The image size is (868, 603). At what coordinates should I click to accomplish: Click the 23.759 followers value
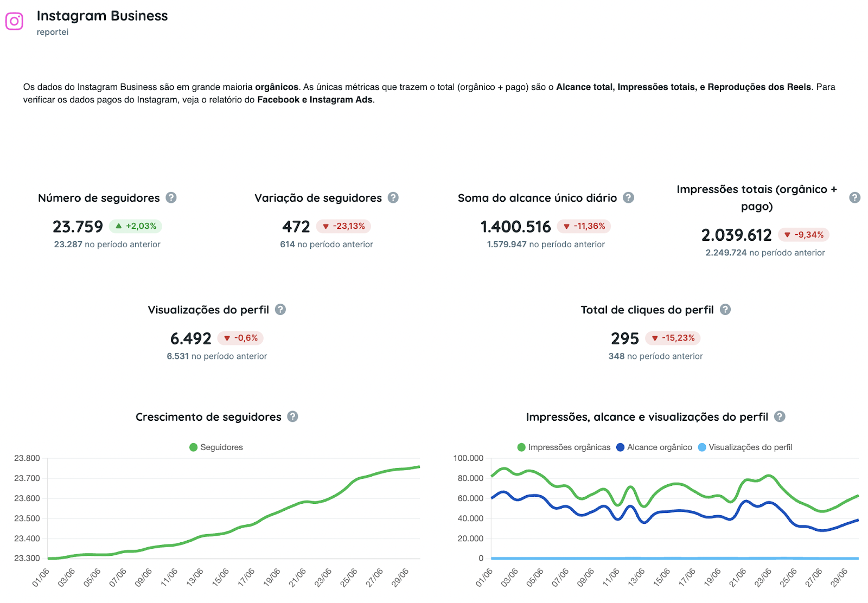(x=78, y=227)
